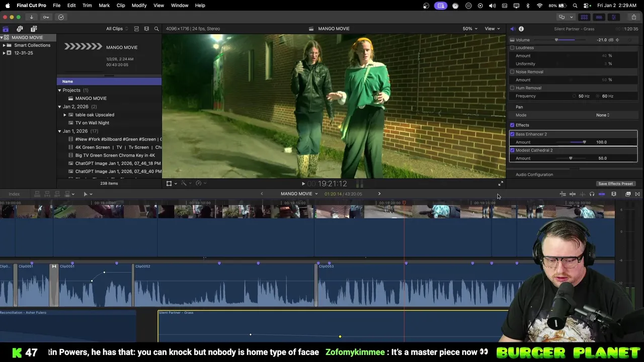Click Audio Configuration section header
The image size is (644, 362).
[x=534, y=175]
